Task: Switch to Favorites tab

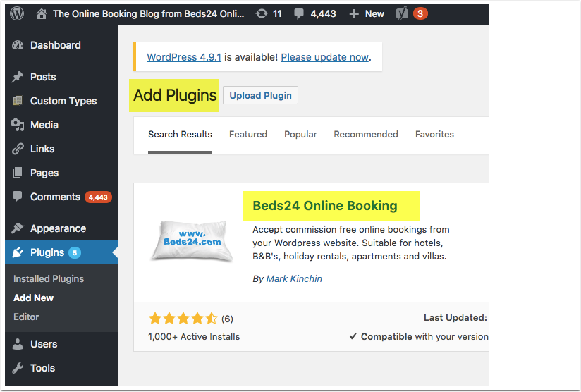Action: [434, 135]
